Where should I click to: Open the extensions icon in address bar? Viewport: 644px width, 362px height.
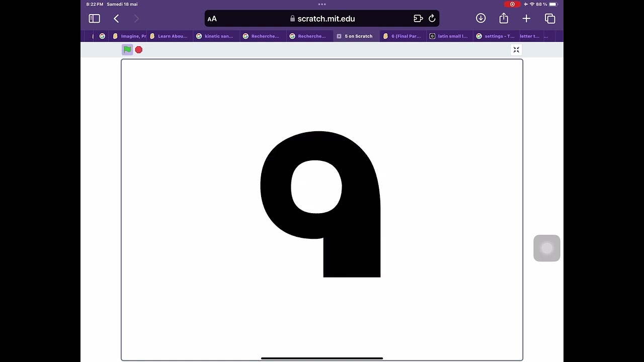[418, 19]
